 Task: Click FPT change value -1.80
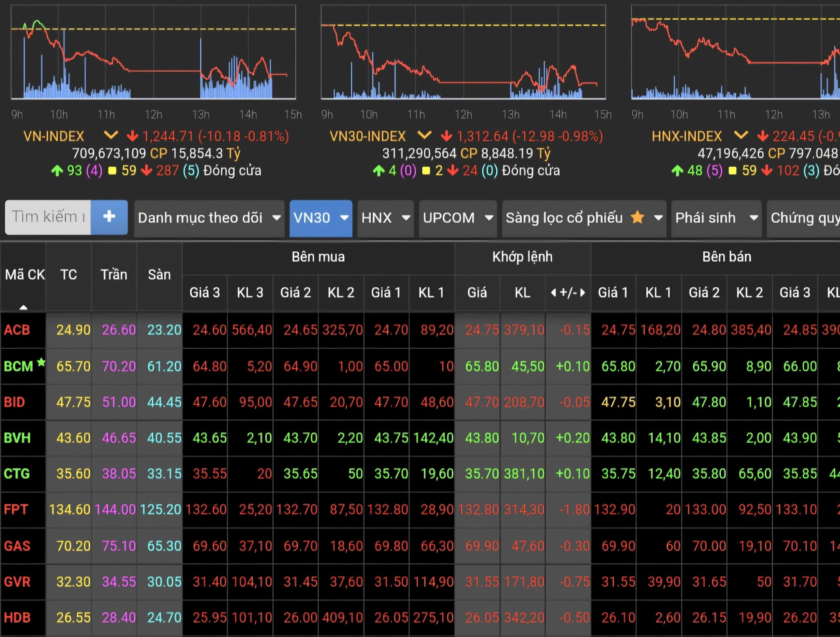574,510
